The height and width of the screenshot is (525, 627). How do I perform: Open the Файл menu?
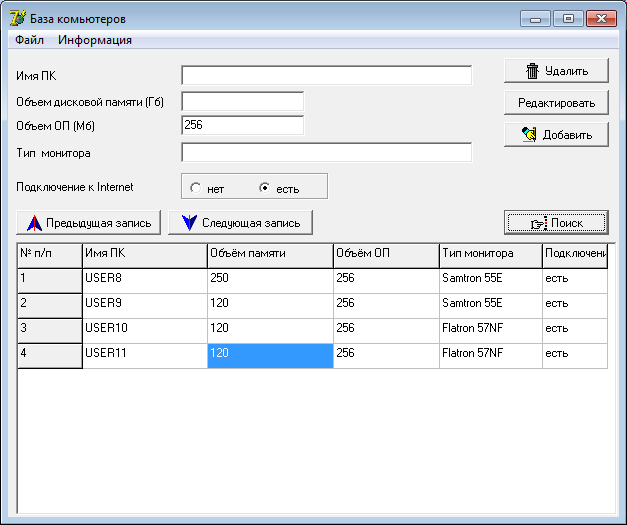pos(29,40)
